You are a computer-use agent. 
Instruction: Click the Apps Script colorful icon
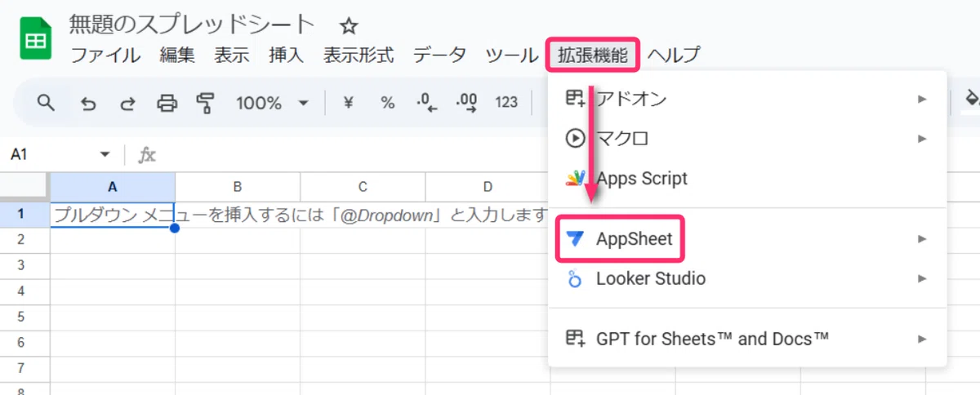point(576,178)
